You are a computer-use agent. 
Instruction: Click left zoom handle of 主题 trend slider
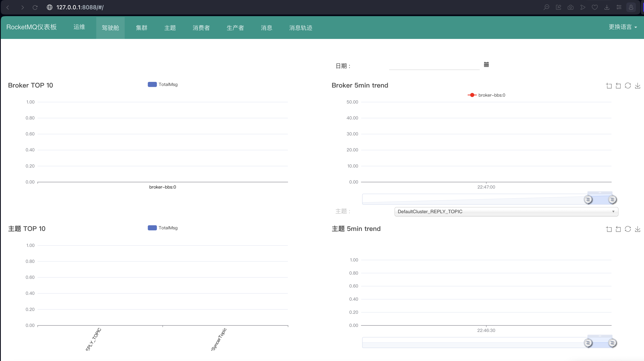click(588, 343)
